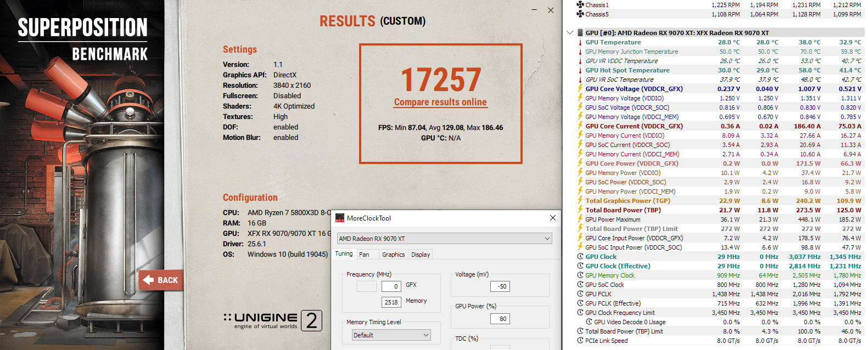Minimize the Superposition results window
Screen dimensions: 868x350
point(535,10)
